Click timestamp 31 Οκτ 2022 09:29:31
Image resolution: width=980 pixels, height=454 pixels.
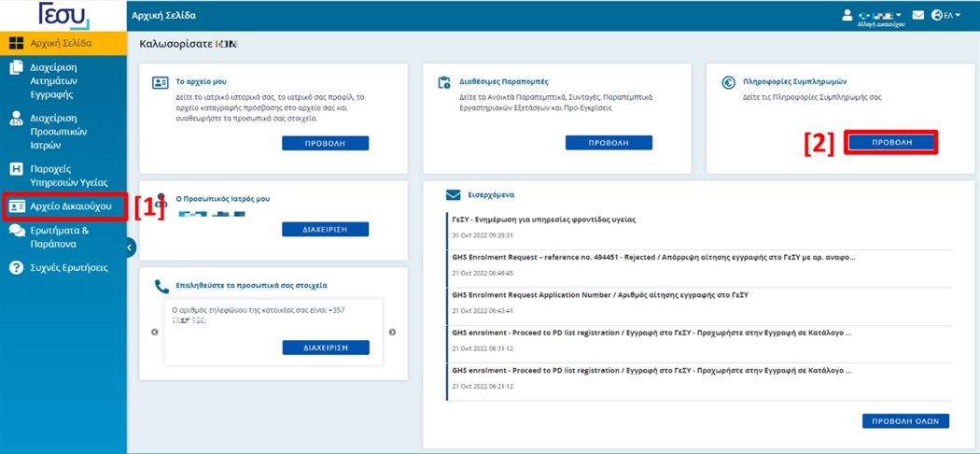tap(482, 235)
